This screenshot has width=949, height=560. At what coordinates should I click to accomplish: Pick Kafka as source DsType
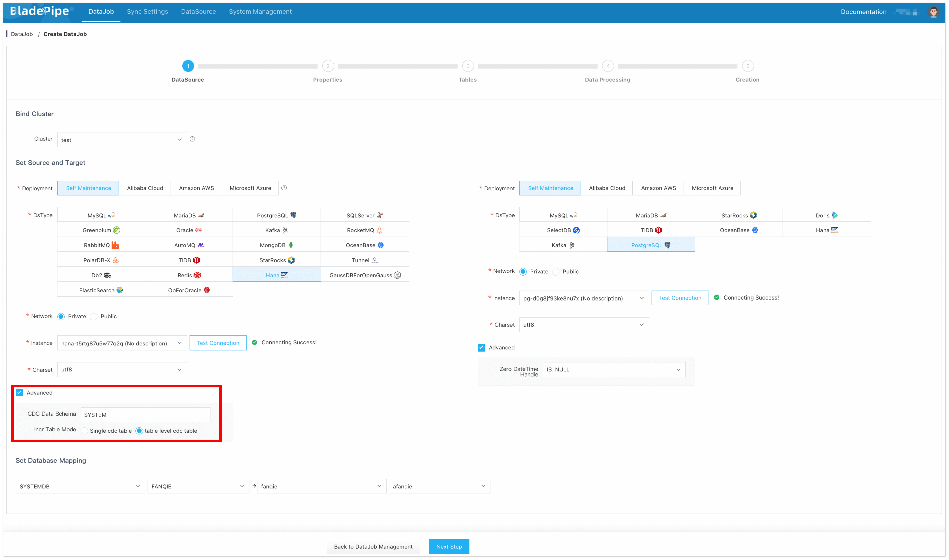tap(277, 230)
